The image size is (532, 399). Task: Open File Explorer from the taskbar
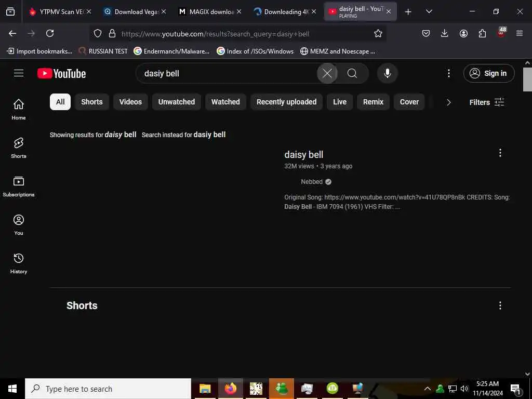(x=205, y=389)
